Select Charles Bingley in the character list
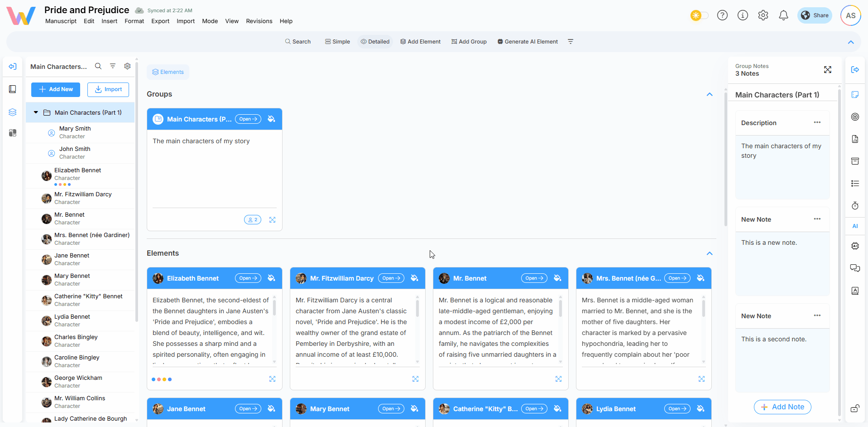Image resolution: width=868 pixels, height=427 pixels. [76, 337]
